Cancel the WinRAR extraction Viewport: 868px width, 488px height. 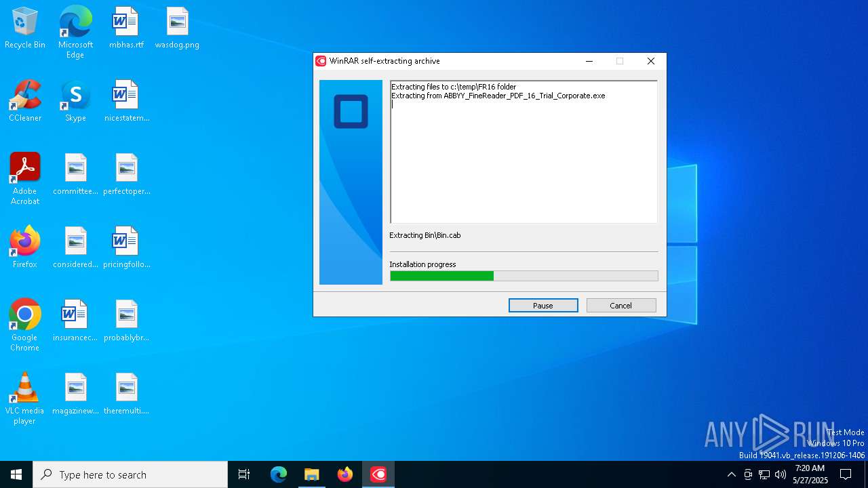pos(621,306)
